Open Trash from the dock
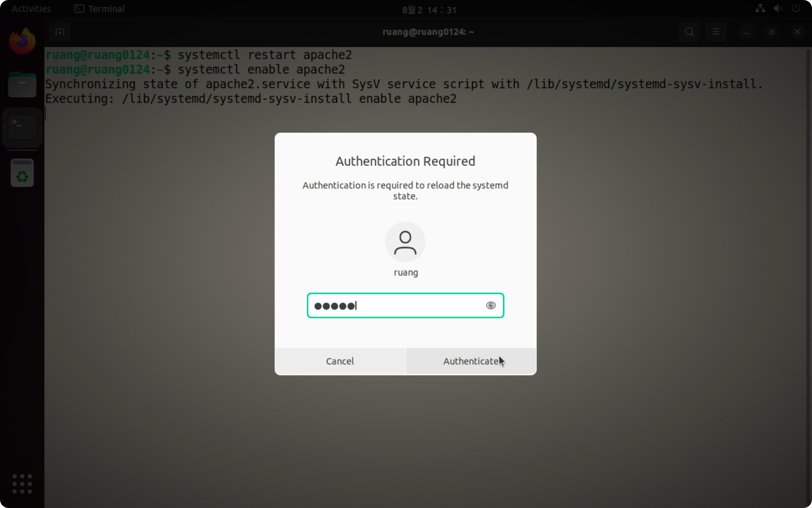 (x=22, y=173)
